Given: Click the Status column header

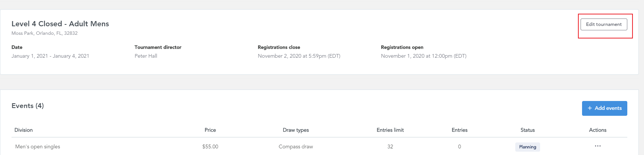Looking at the screenshot, I should [x=528, y=130].
